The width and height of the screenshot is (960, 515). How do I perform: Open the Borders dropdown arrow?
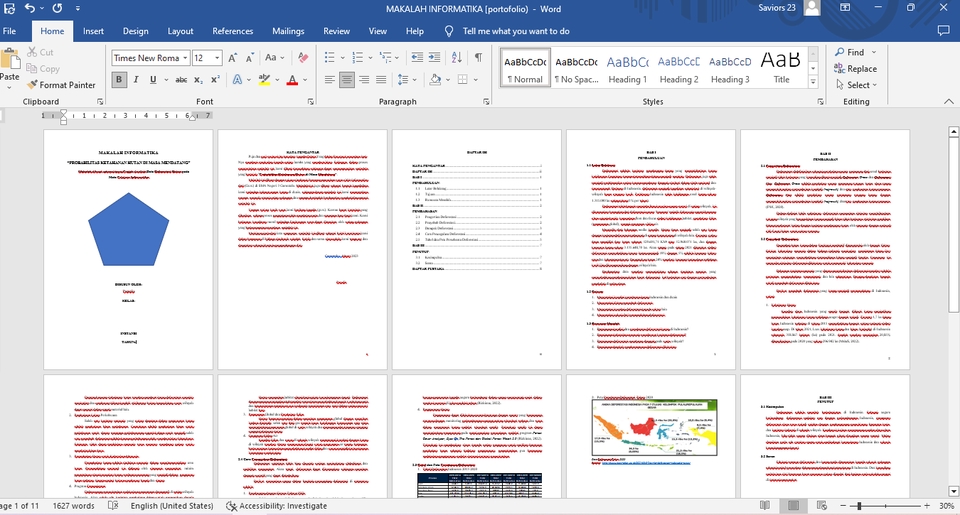476,80
